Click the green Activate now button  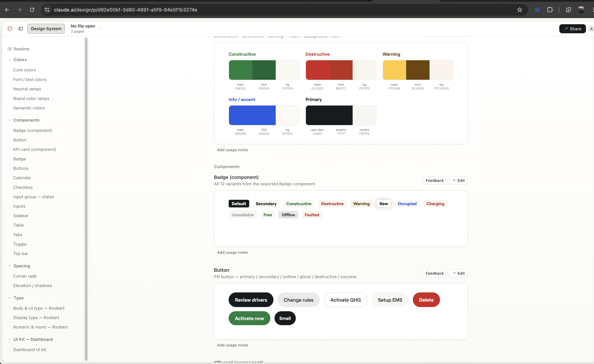(x=249, y=318)
